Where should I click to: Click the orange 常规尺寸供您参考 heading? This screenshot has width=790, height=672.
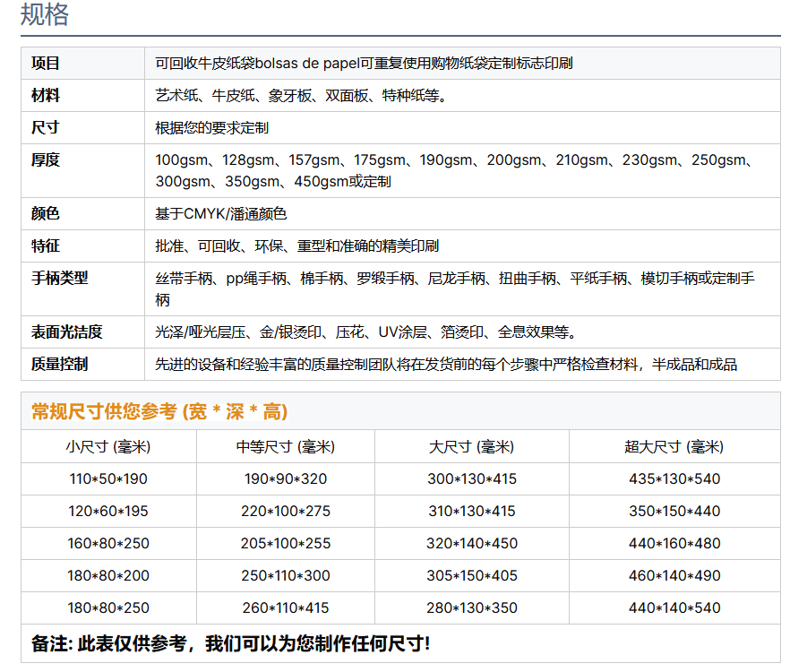pos(159,411)
